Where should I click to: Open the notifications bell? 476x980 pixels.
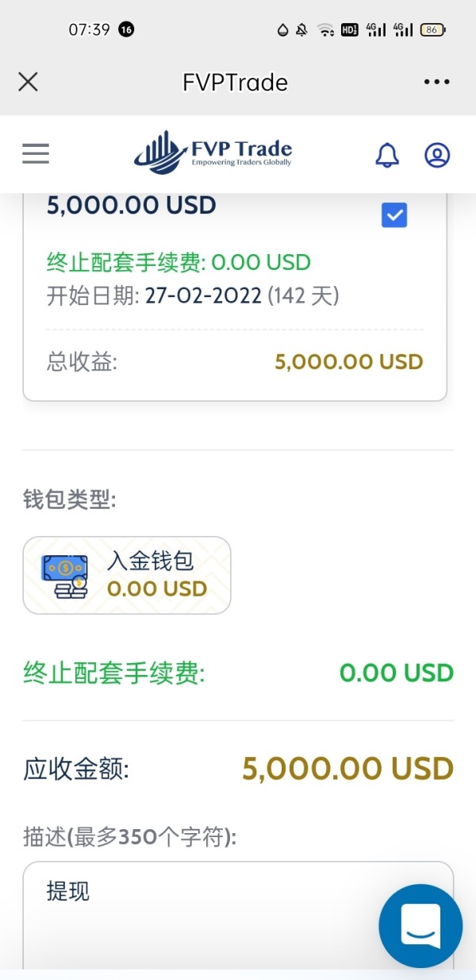387,155
